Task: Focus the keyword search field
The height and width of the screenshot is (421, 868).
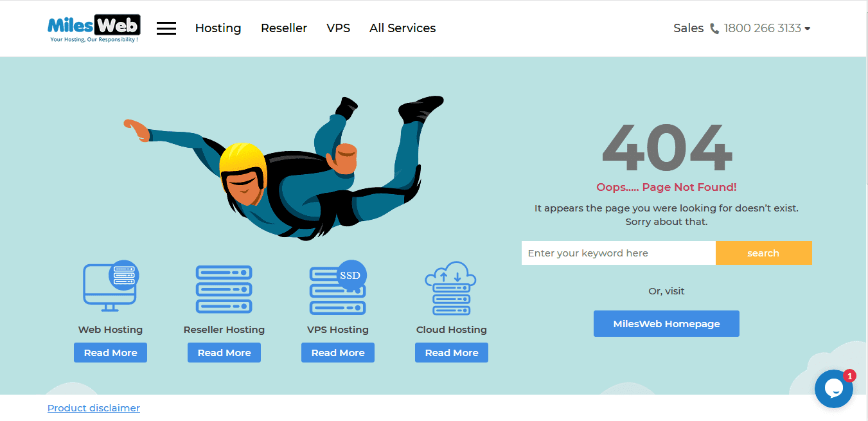Action: coord(619,253)
